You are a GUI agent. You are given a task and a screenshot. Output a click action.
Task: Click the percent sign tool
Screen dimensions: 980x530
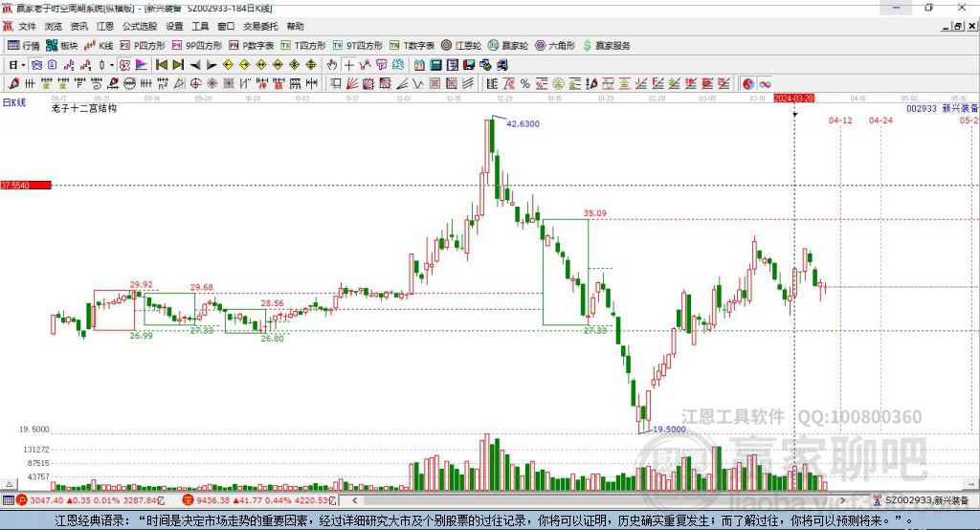click(525, 83)
